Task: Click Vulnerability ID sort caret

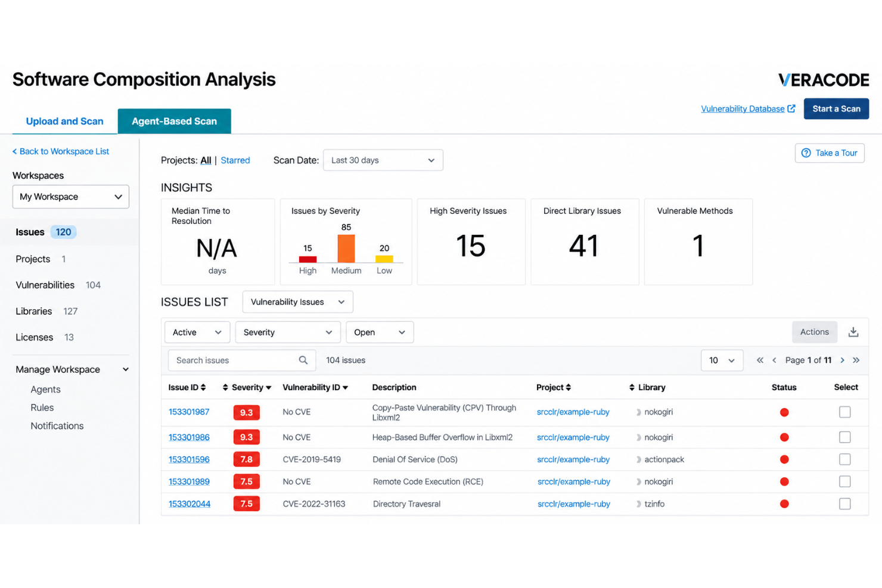Action: tap(345, 388)
